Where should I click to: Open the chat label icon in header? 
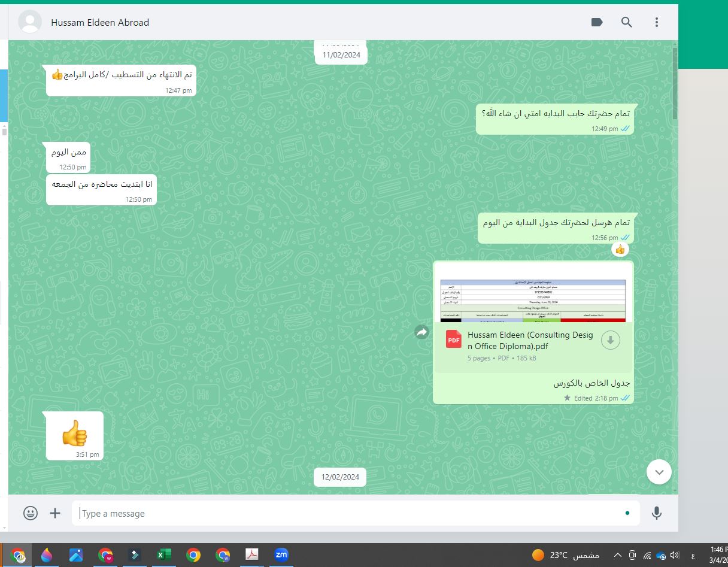click(597, 22)
